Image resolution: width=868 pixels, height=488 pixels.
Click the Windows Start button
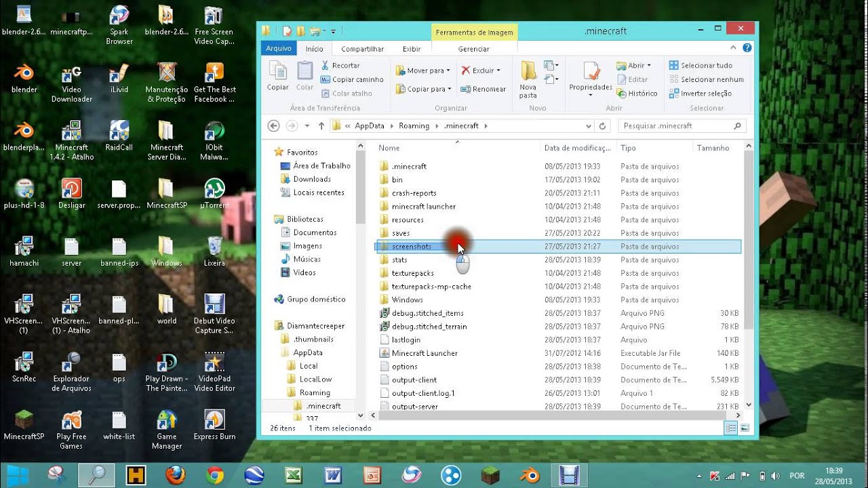(18, 476)
